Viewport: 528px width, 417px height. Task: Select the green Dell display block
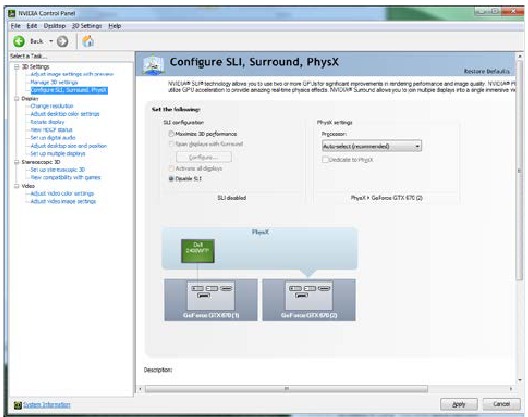click(198, 251)
